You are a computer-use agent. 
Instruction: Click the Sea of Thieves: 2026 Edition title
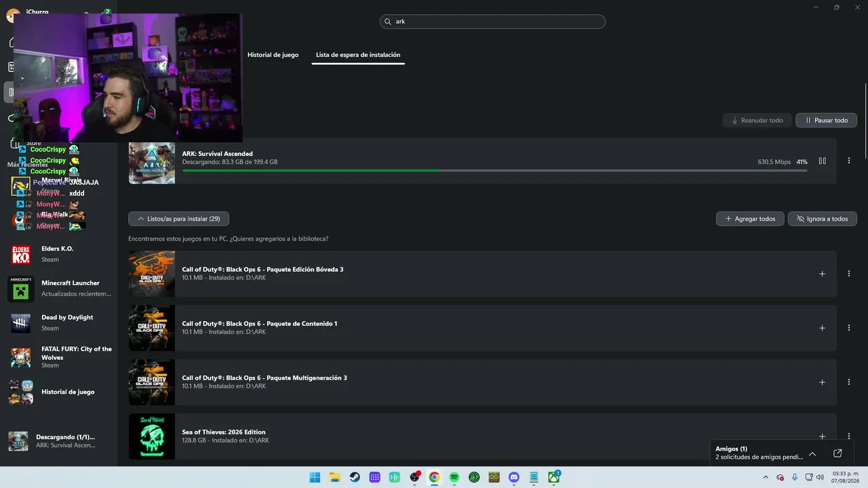tap(224, 432)
